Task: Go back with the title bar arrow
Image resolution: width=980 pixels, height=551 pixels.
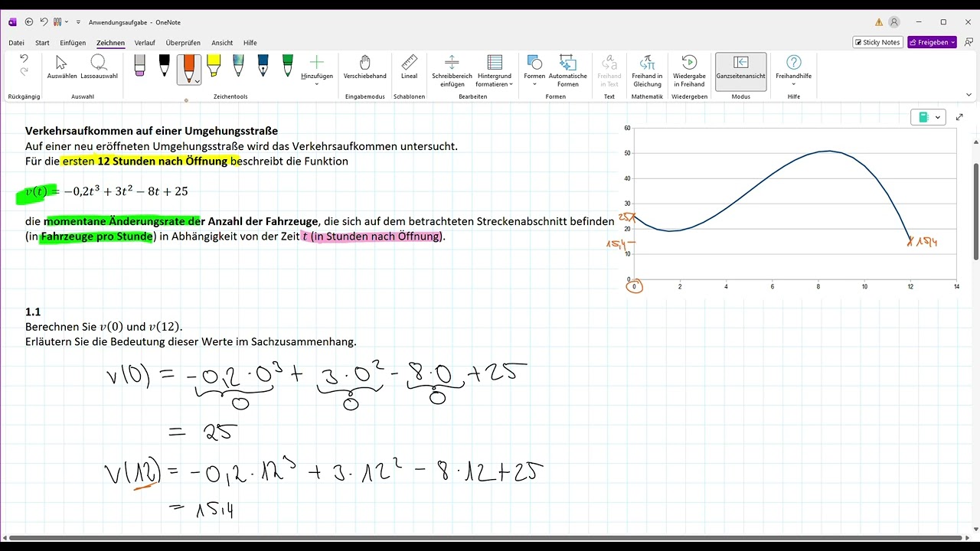Action: tap(29, 22)
